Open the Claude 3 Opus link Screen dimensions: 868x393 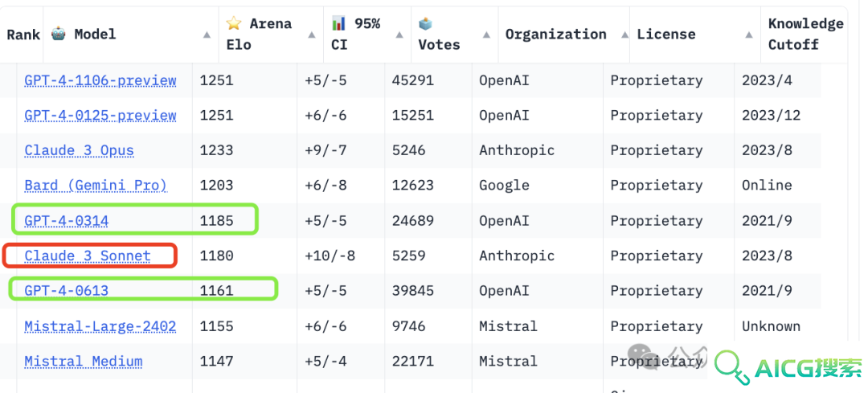[x=79, y=150]
